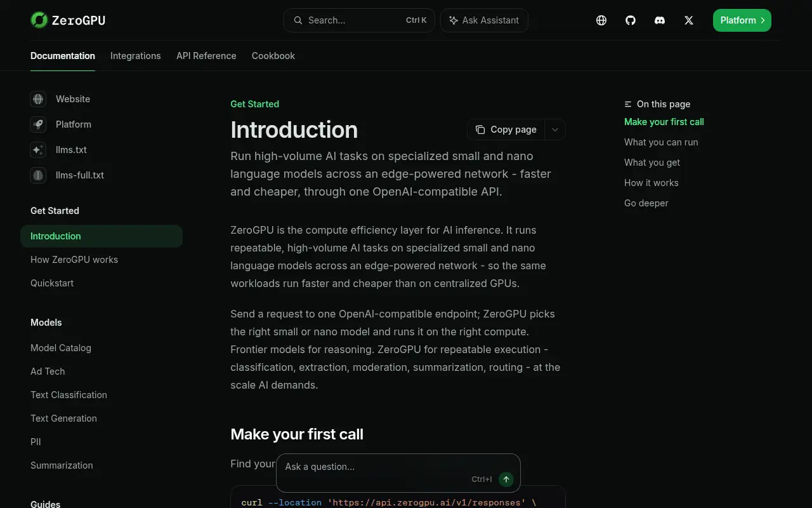This screenshot has width=812, height=508.
Task: Click the Ask Assistant button
Action: (x=484, y=20)
